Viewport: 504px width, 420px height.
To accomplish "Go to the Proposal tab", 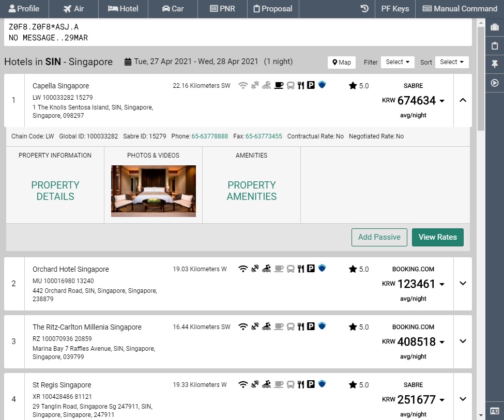I will [x=273, y=9].
